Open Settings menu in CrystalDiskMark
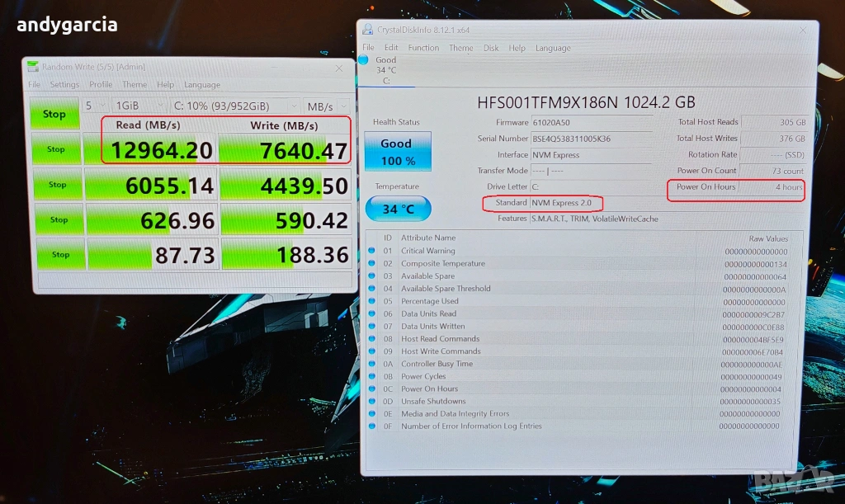The height and width of the screenshot is (504, 845). click(64, 84)
